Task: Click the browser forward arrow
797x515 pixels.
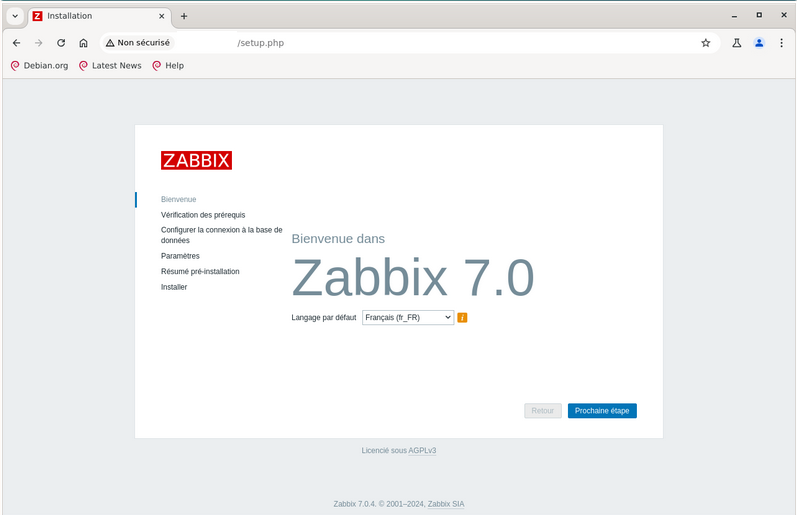Action: (x=39, y=43)
